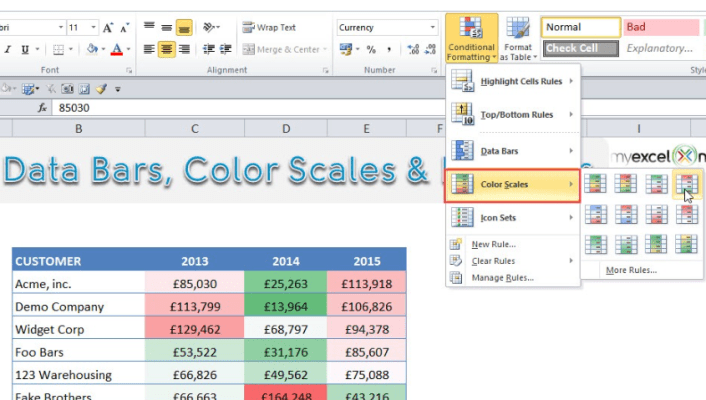Select Blue-White-Red color scale
Screen dimensions: 706x400
click(596, 214)
